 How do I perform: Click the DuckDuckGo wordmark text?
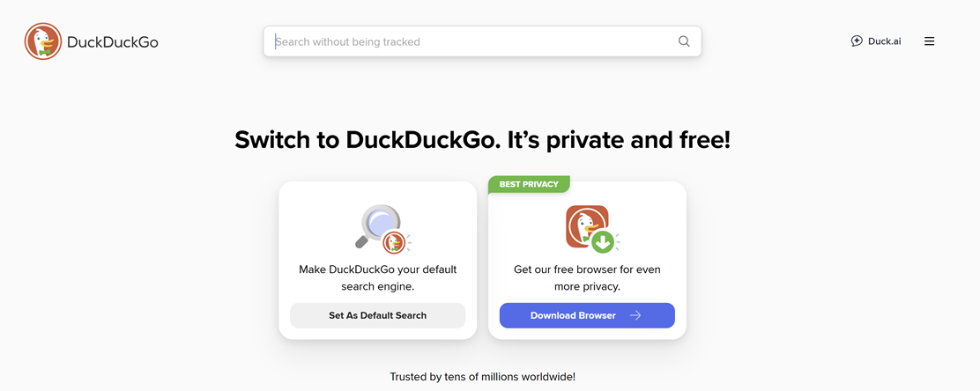[x=113, y=42]
